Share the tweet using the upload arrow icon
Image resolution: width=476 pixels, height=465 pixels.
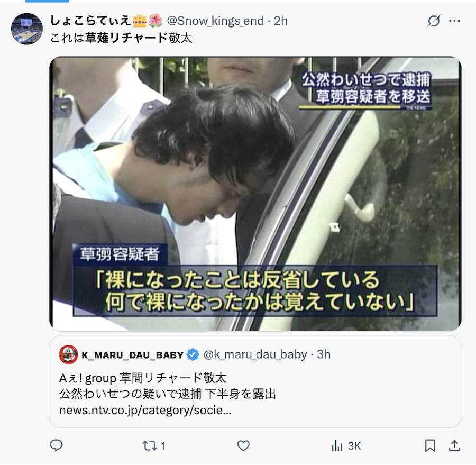click(454, 445)
